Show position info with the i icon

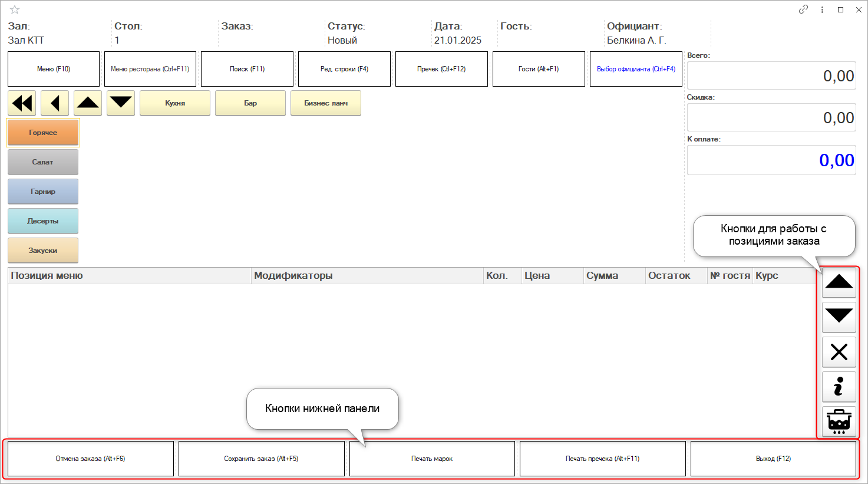839,387
